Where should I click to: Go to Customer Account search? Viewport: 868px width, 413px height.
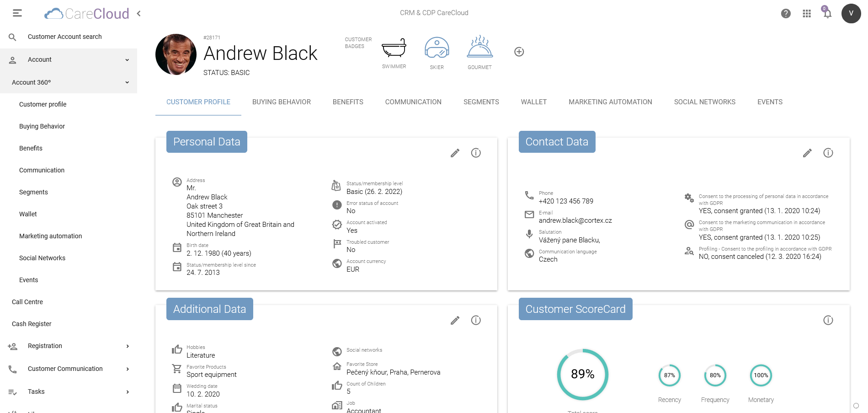click(64, 37)
